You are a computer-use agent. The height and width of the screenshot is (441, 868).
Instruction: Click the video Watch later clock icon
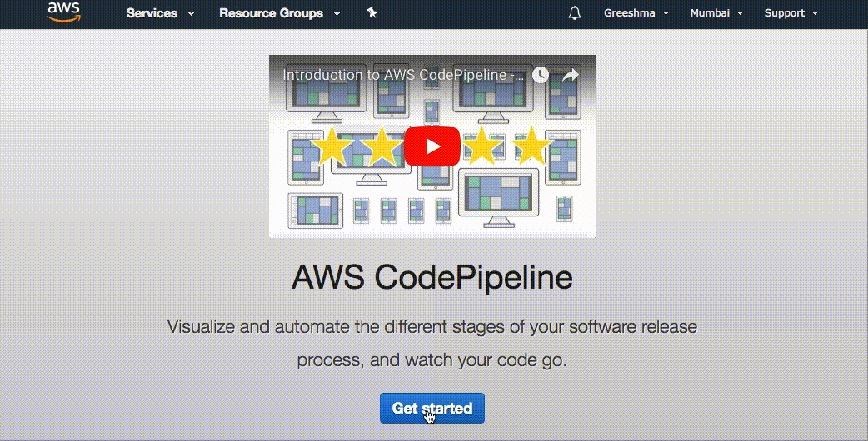(541, 75)
